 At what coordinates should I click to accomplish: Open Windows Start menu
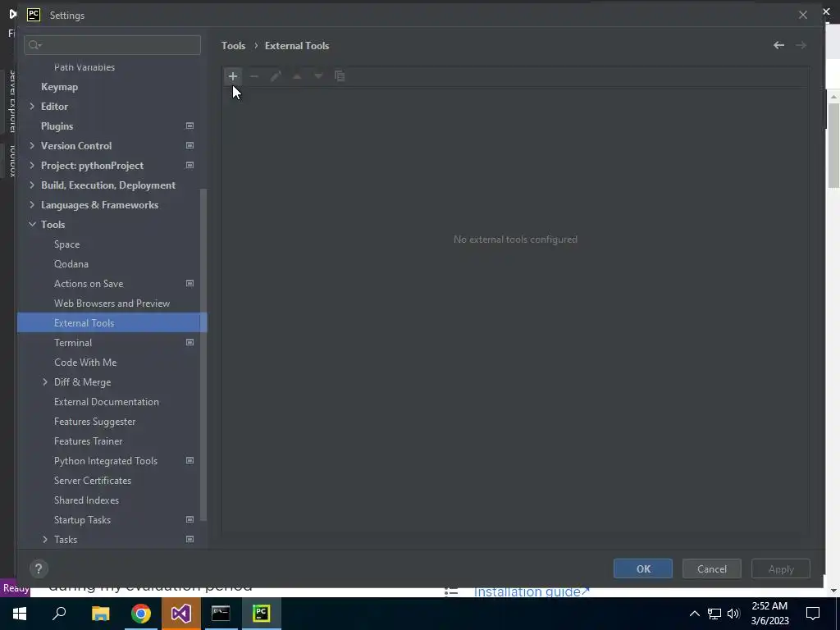tap(20, 614)
